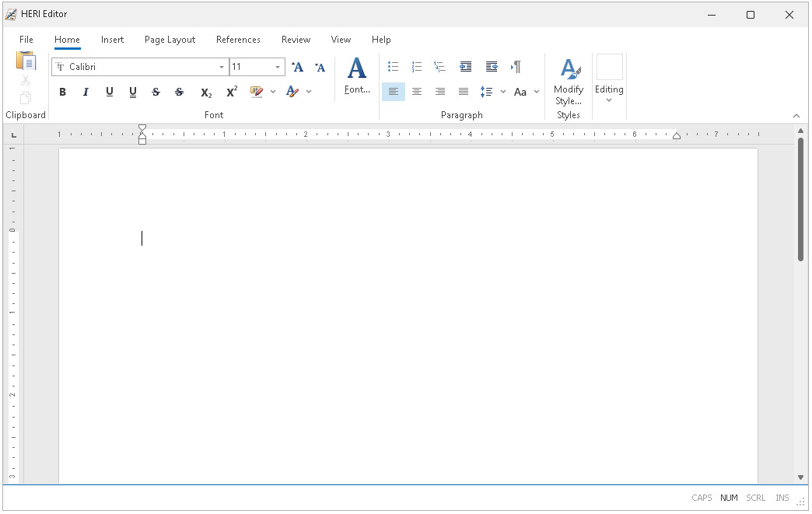
Task: Expand highlight color dropdown arrow
Action: coord(273,92)
